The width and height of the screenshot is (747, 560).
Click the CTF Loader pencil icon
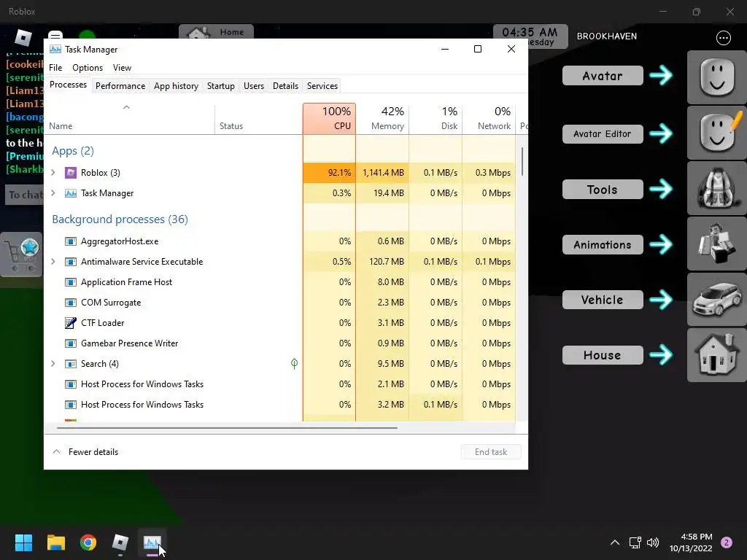pos(71,323)
